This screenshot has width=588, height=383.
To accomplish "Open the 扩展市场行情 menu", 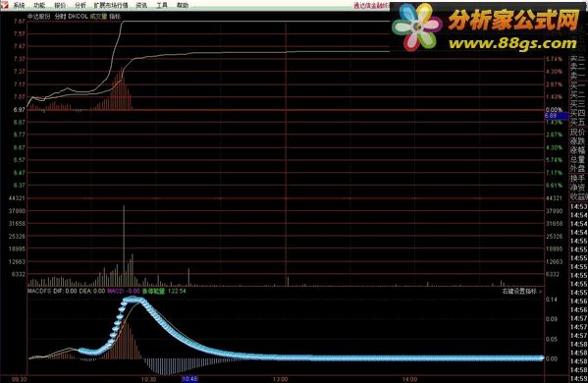I will pyautogui.click(x=111, y=5).
